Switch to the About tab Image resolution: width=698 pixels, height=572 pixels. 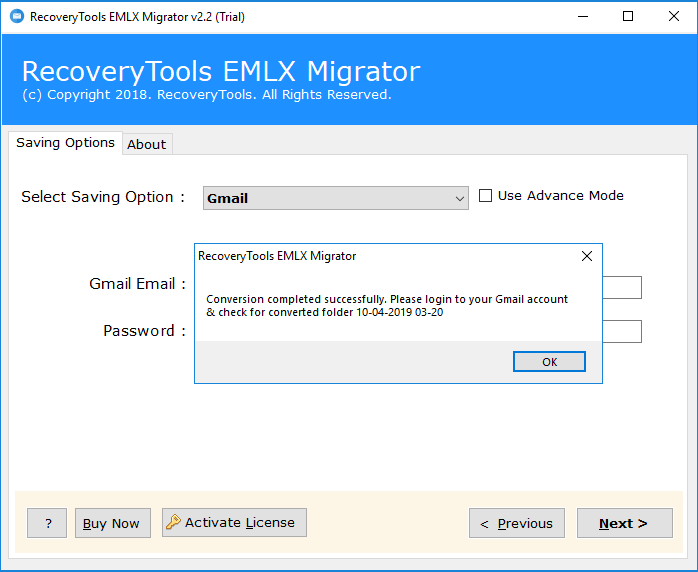146,144
